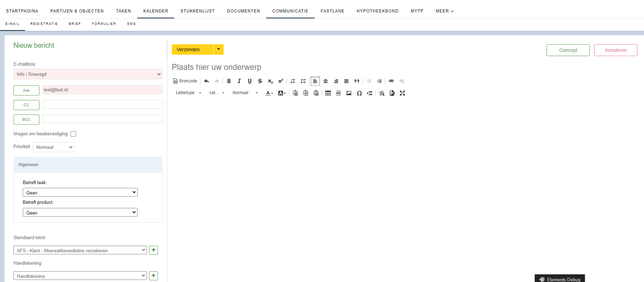Maximize the editor to fullscreen
This screenshot has width=644, height=282.
coord(402,93)
